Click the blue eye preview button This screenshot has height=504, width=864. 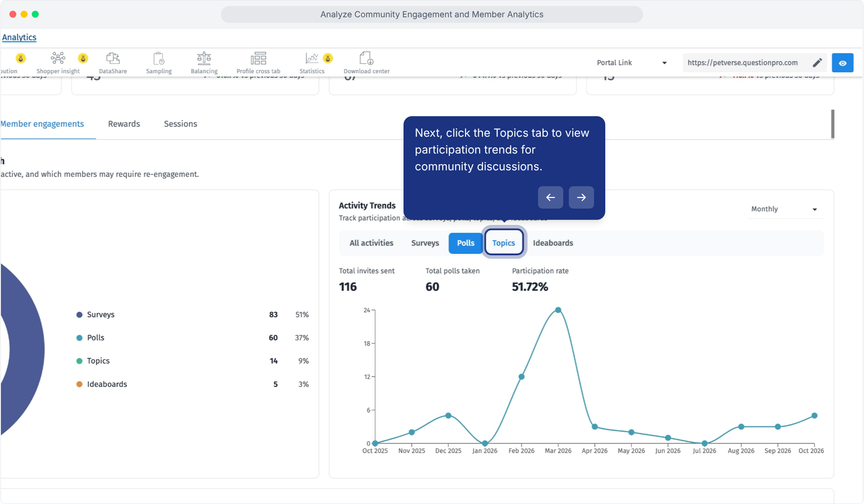click(x=843, y=63)
